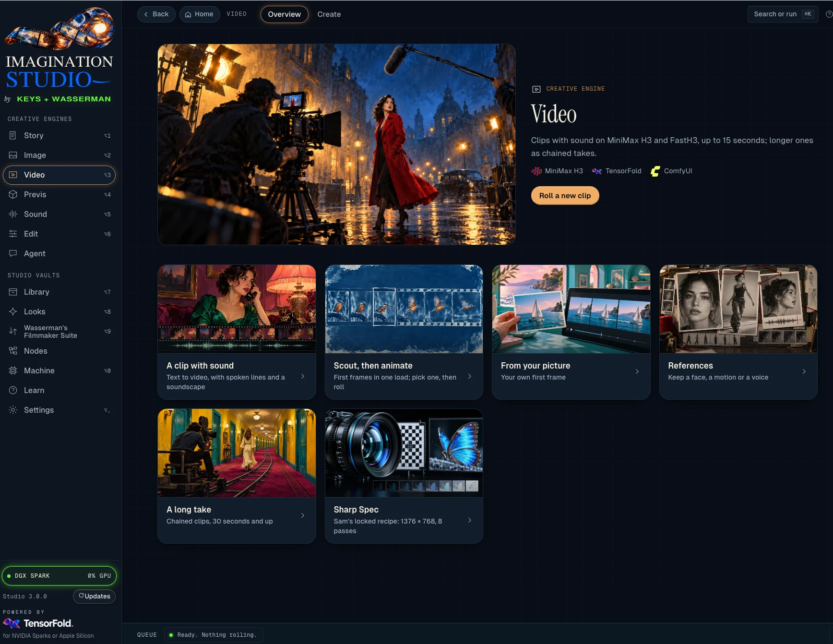Expand the A clip with sound chevron
The image size is (833, 644).
coord(302,376)
